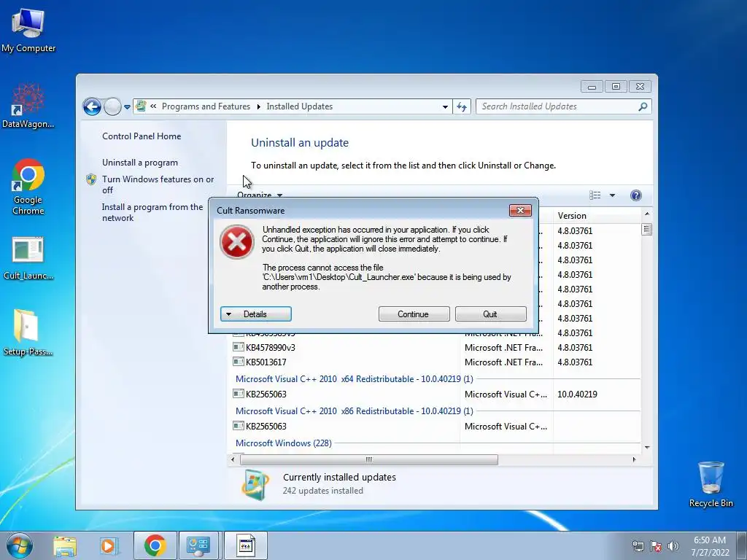Image resolution: width=747 pixels, height=560 pixels.
Task: Go back in Control Panel window
Action: pos(92,106)
